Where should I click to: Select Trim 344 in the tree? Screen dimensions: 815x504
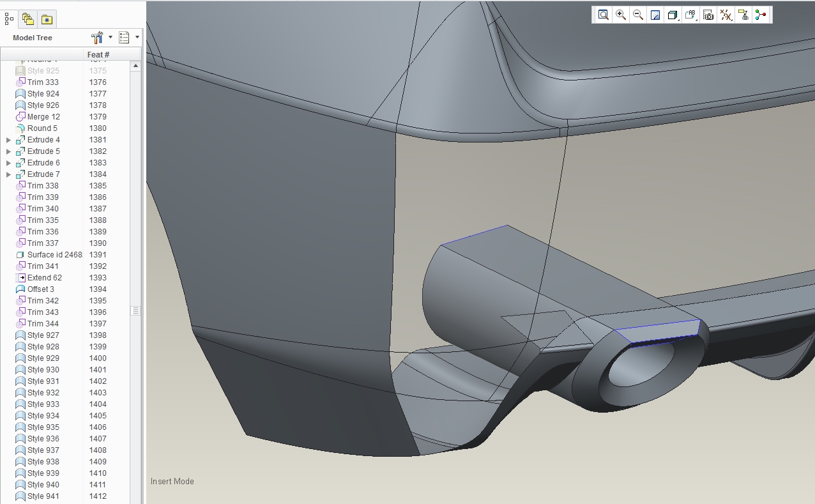click(x=43, y=324)
